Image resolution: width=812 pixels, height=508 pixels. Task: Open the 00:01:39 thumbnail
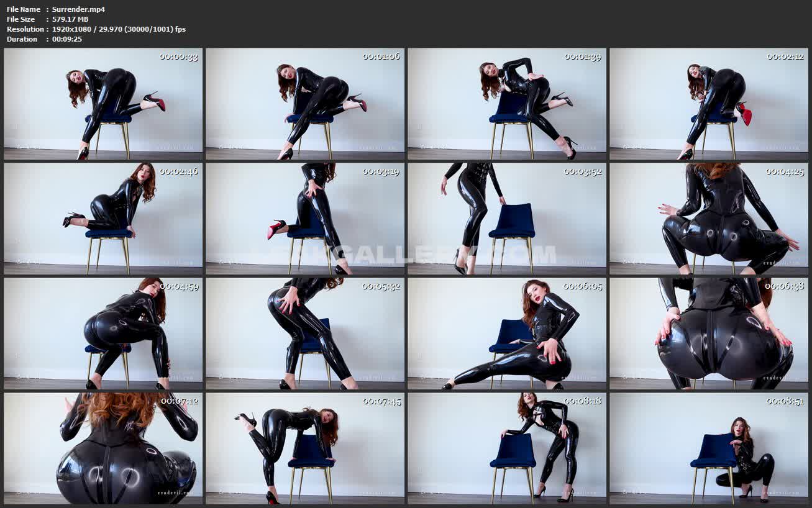507,104
